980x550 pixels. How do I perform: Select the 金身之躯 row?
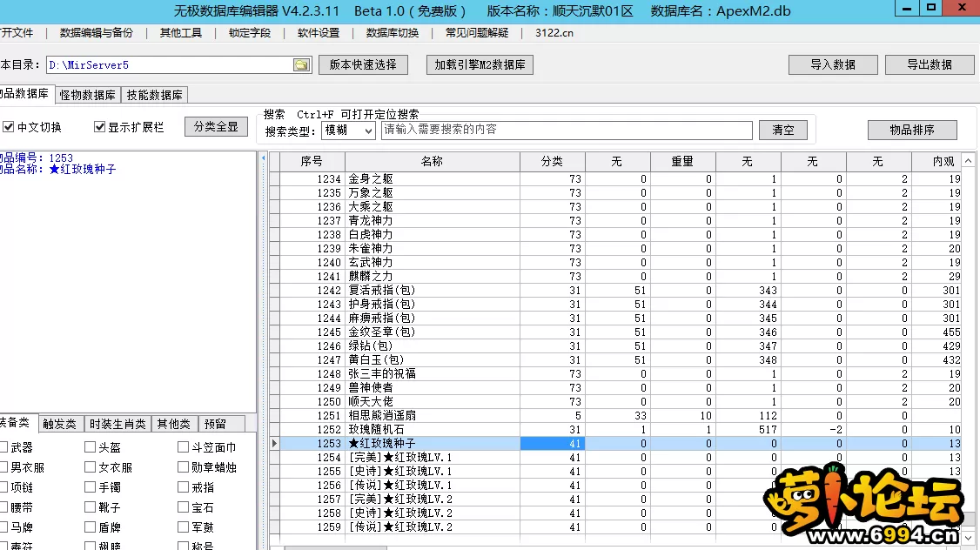tap(615, 178)
